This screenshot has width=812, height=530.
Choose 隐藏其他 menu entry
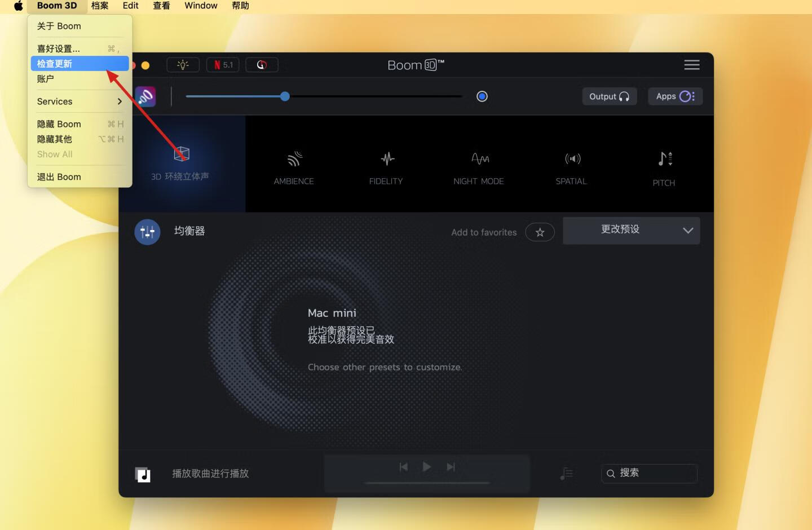click(80, 139)
